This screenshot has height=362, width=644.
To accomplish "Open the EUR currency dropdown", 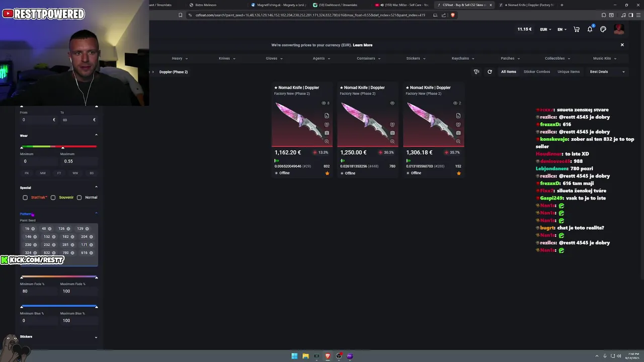I will (x=546, y=29).
